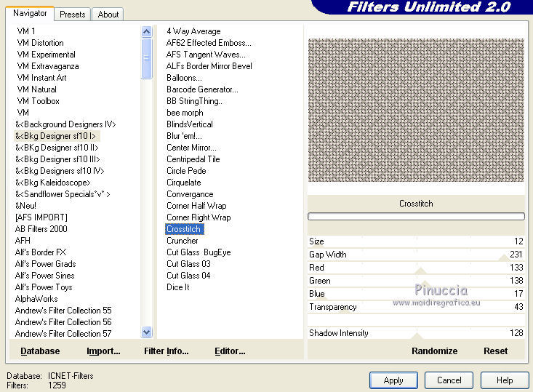Choose Cruncher filter
This screenshot has width=533, height=392.
(183, 241)
